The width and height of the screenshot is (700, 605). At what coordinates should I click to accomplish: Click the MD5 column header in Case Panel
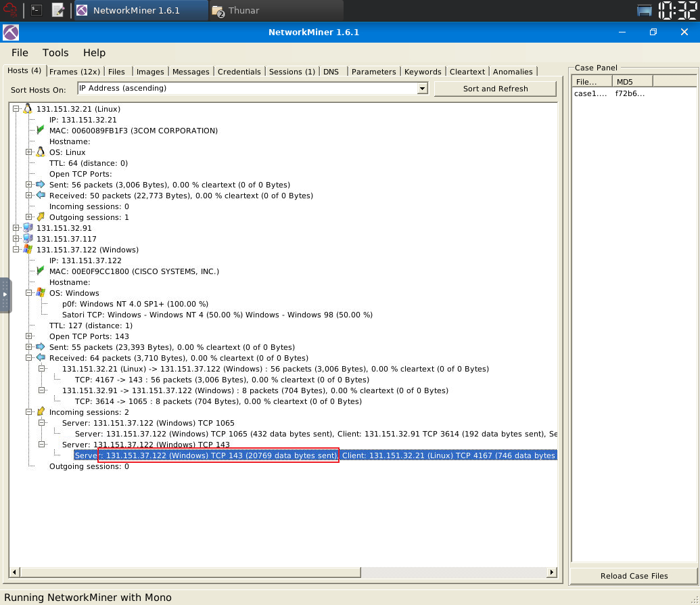point(632,81)
